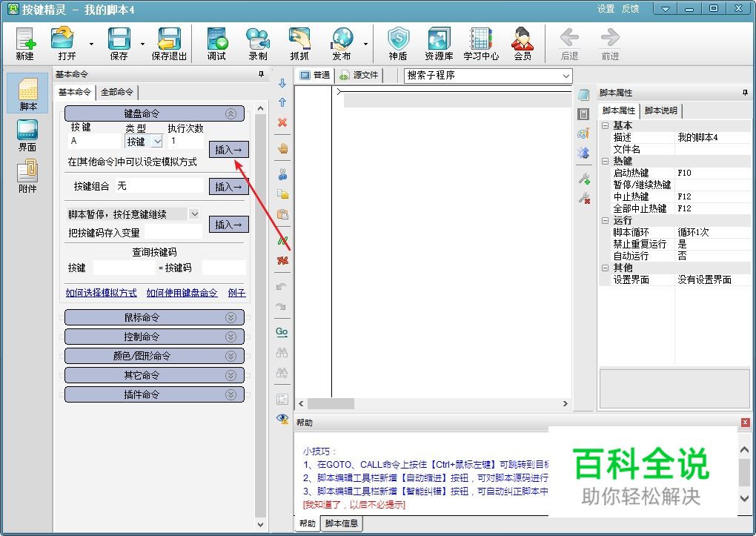Open the 抓抓 capture tool
Image resolution: width=756 pixels, height=536 pixels.
tap(299, 44)
